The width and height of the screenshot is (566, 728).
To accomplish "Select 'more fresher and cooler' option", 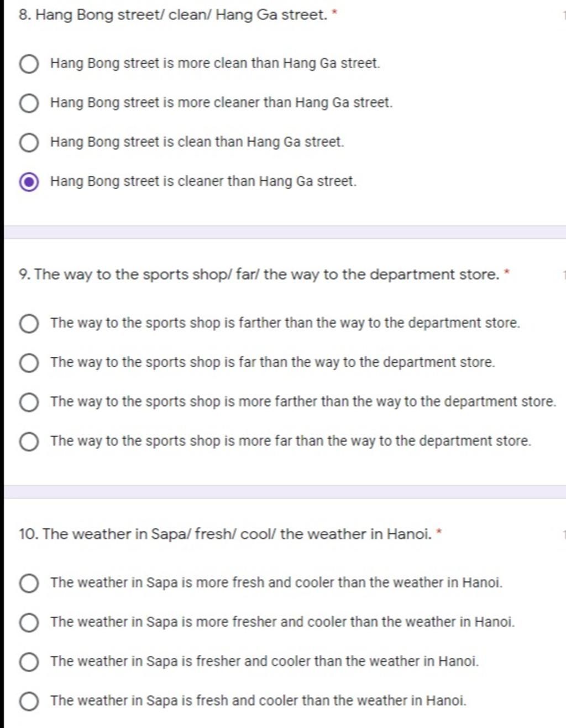I will [x=29, y=622].
